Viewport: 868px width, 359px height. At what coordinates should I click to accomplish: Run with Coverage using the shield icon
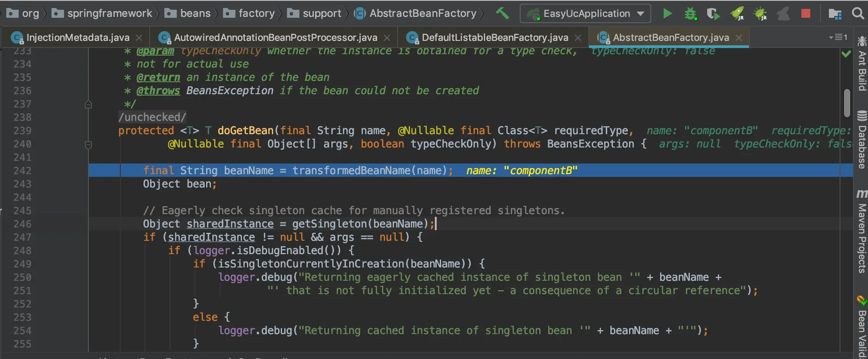(713, 14)
